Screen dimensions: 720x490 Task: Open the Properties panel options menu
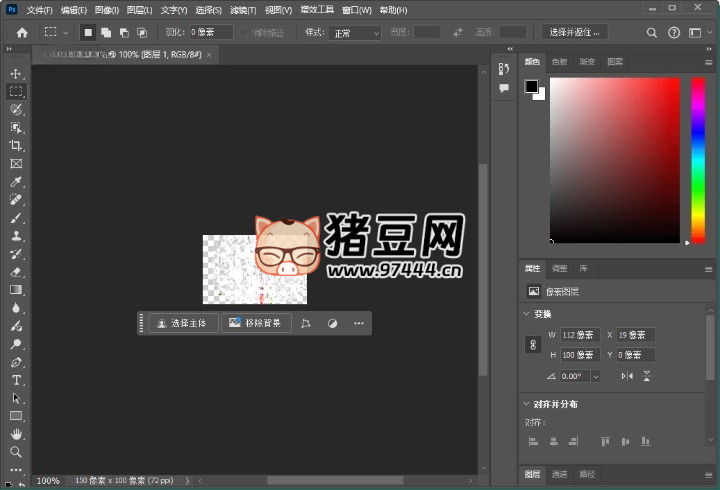[709, 270]
